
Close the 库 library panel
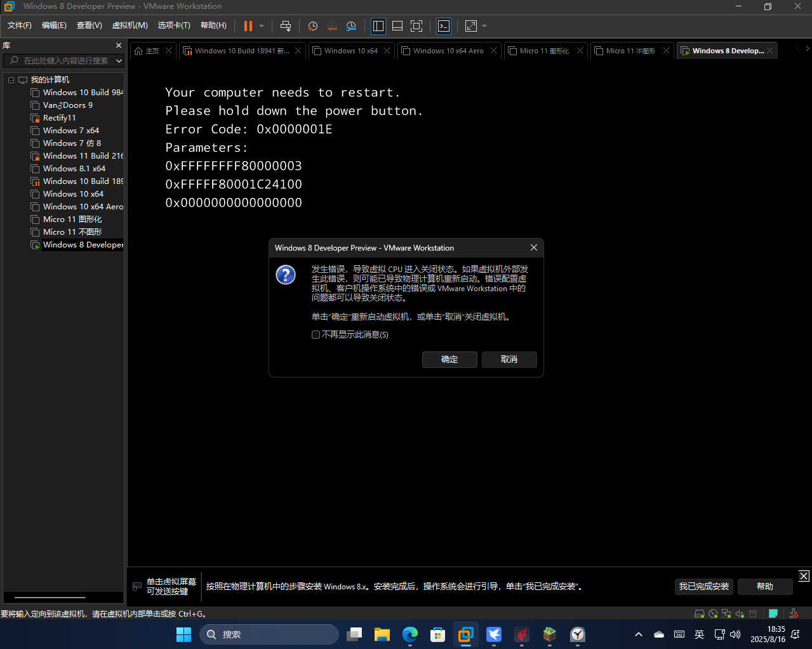point(119,46)
